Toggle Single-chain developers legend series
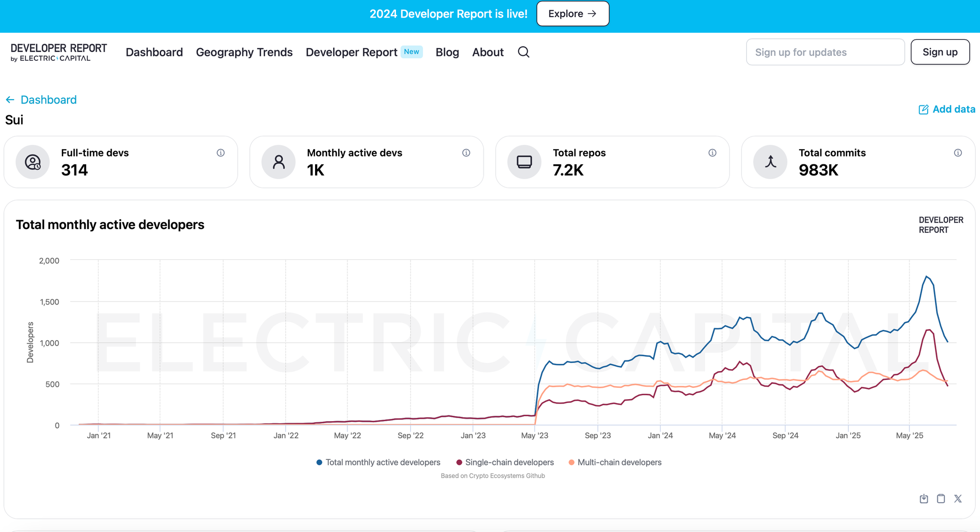Viewport: 980px width, 532px height. pyautogui.click(x=505, y=462)
